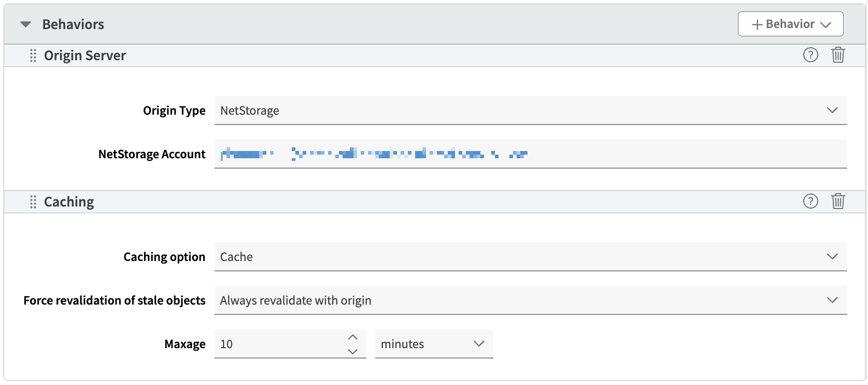Click the plus icon on Behavior button
Image resolution: width=868 pixels, height=385 pixels.
coord(757,25)
